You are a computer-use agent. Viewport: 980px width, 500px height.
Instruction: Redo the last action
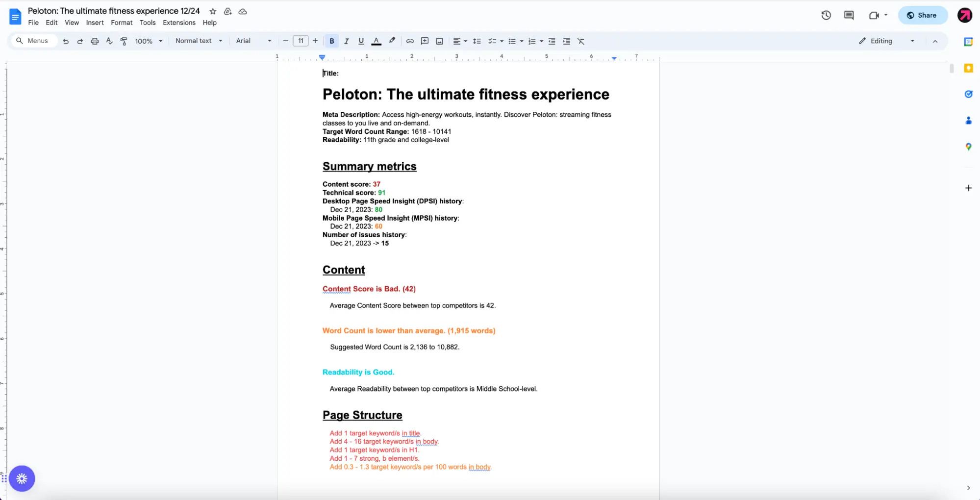tap(80, 41)
